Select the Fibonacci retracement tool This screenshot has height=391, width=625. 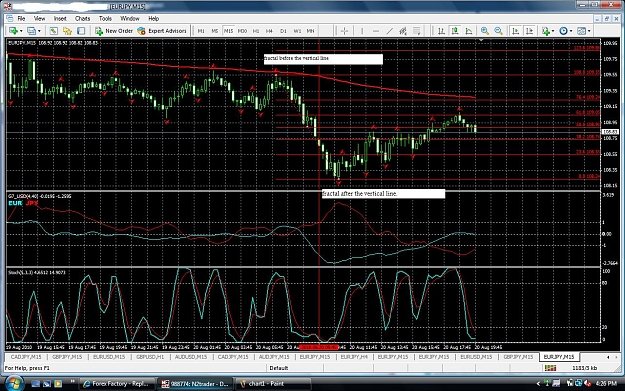tap(417, 31)
